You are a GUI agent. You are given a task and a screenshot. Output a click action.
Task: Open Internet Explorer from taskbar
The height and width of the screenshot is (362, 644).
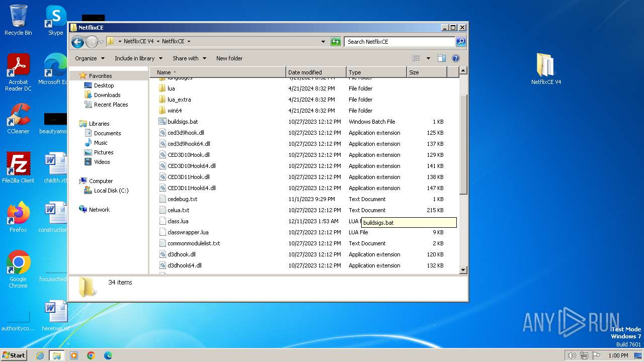40,355
